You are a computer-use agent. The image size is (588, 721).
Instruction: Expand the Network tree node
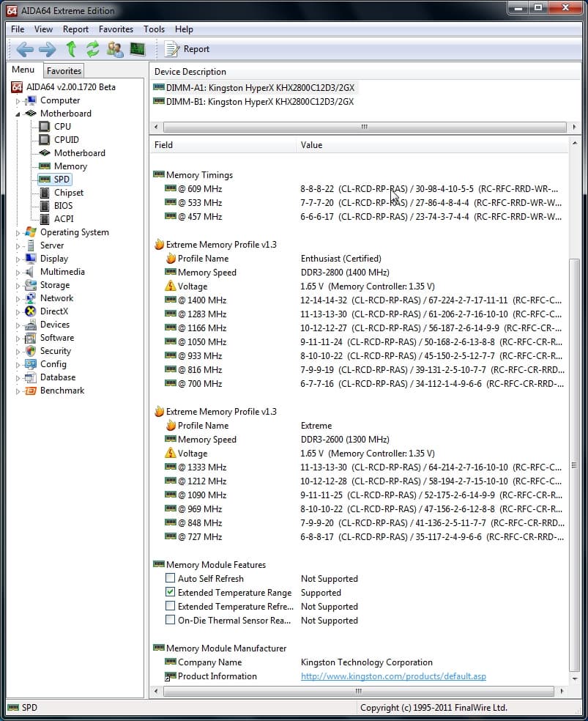18,299
